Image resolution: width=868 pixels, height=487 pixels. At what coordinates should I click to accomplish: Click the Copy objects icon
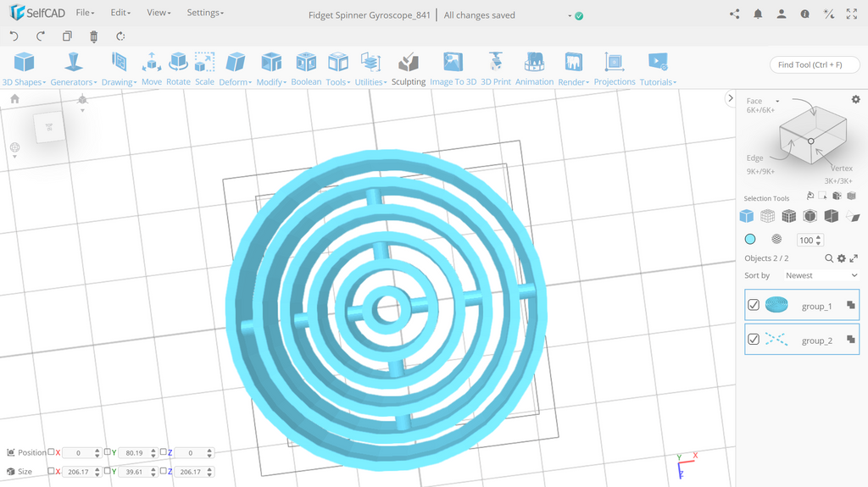(x=67, y=36)
